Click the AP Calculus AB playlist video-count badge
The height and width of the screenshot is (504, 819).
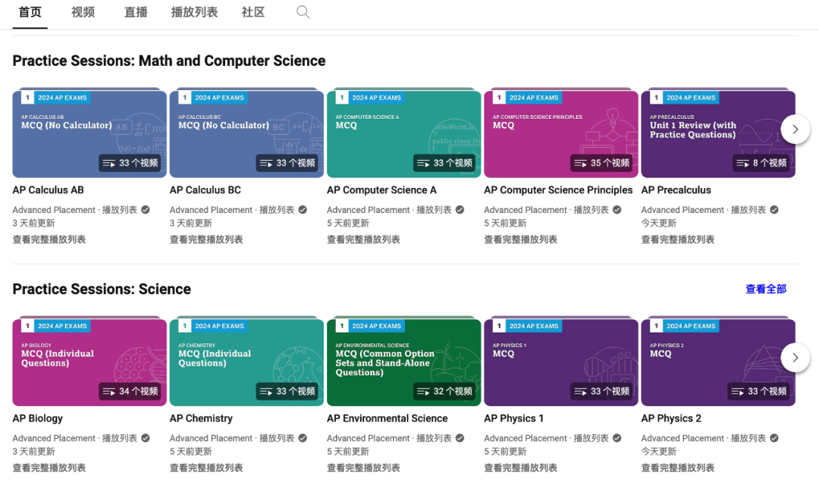tap(130, 163)
